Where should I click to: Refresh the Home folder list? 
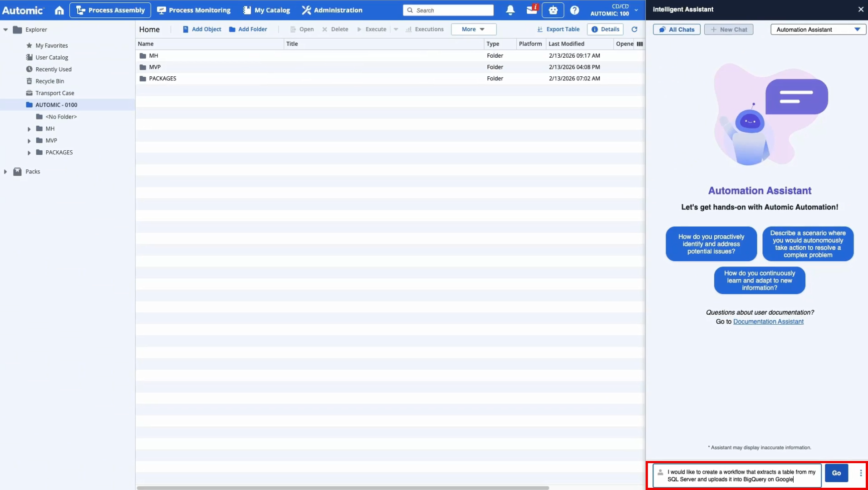[x=634, y=29]
